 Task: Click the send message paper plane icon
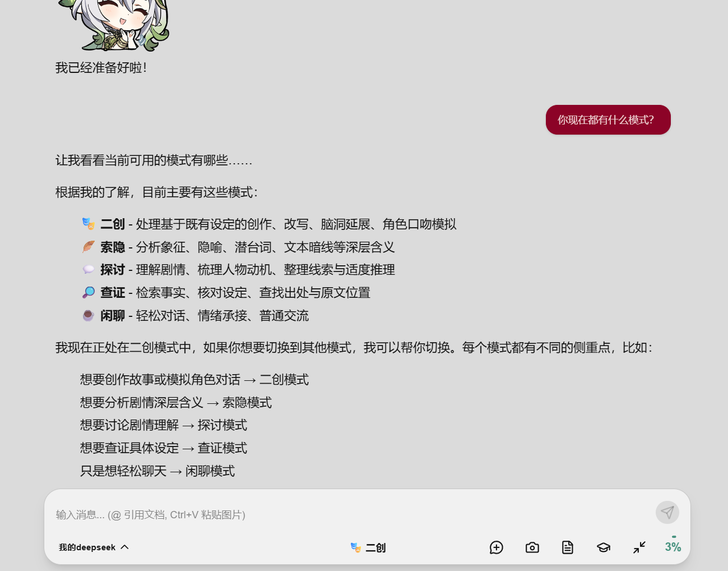667,512
